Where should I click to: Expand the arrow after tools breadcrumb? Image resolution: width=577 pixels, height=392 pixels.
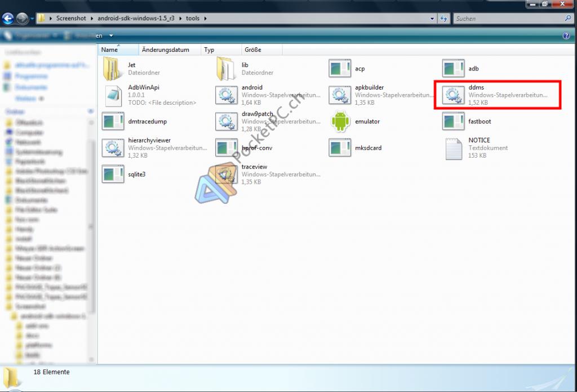tap(205, 19)
